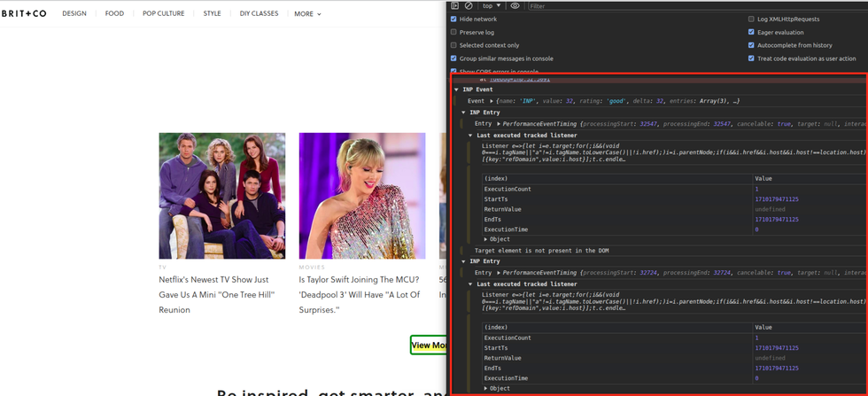868x396 pixels.
Task: Open the top context dropdown
Action: point(492,5)
